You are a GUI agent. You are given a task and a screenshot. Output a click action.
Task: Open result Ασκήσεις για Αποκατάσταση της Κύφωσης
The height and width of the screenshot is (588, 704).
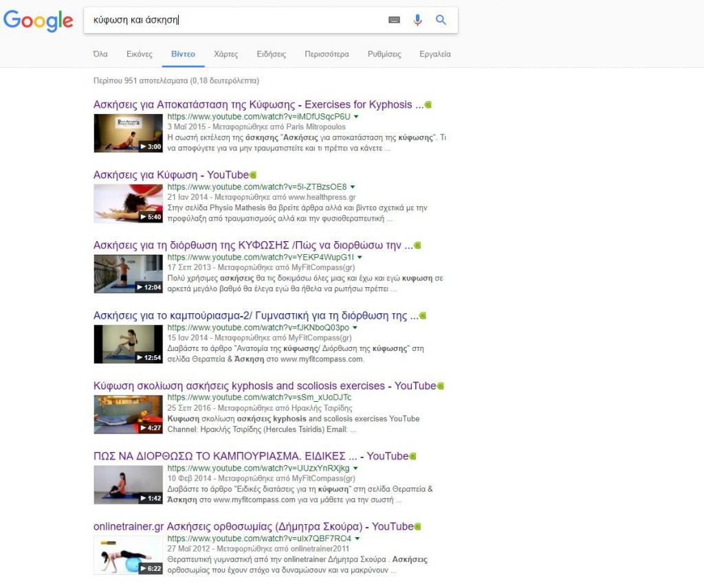258,104
